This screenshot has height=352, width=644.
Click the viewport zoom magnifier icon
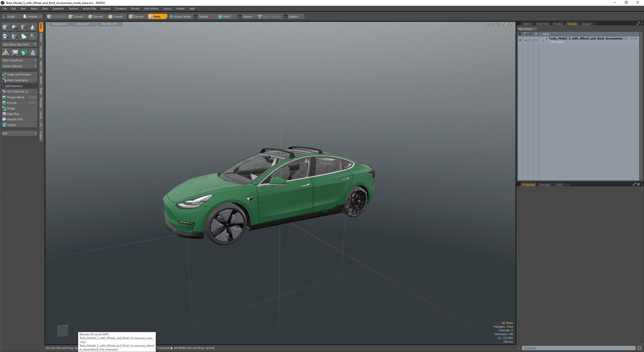pyautogui.click(x=498, y=24)
